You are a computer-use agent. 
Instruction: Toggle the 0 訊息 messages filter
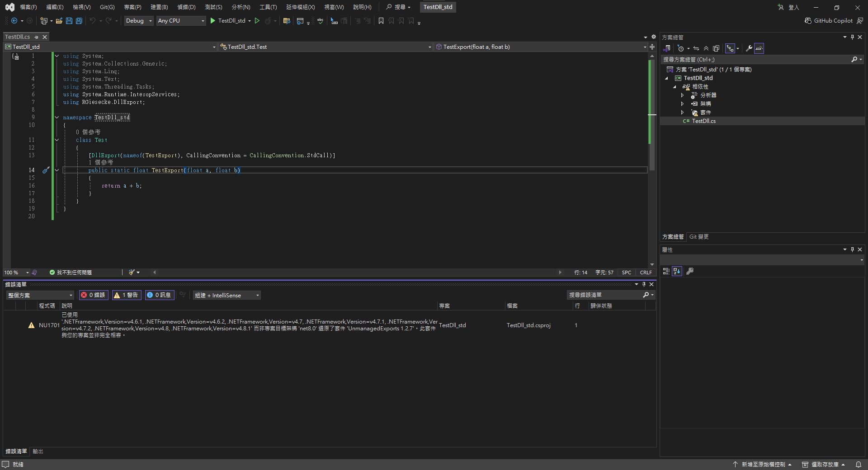click(x=160, y=295)
